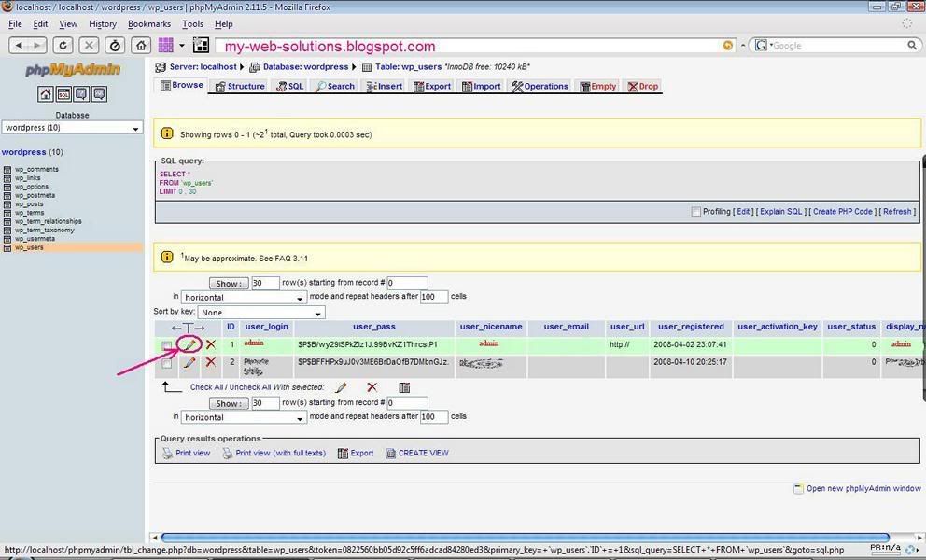Click the Explain SQL link
Screen dimensions: 926x560
[x=780, y=212]
